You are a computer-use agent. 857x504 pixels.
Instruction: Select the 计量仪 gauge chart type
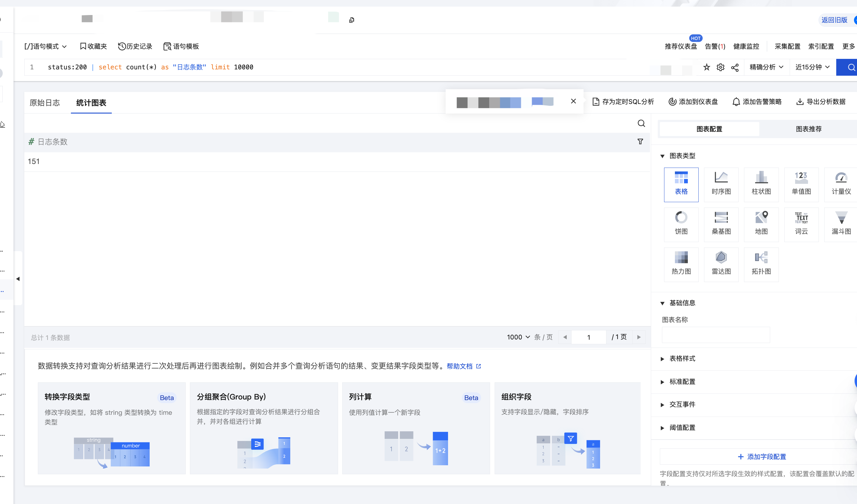pyautogui.click(x=841, y=184)
